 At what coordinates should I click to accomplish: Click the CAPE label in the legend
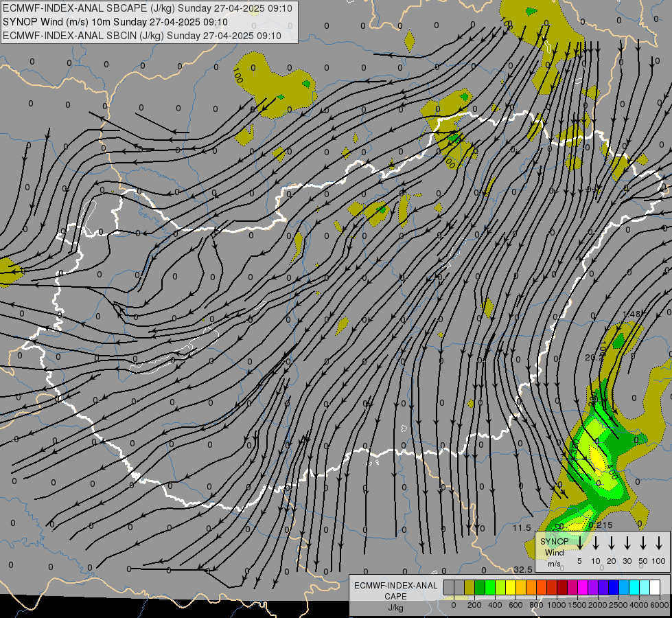pyautogui.click(x=395, y=596)
